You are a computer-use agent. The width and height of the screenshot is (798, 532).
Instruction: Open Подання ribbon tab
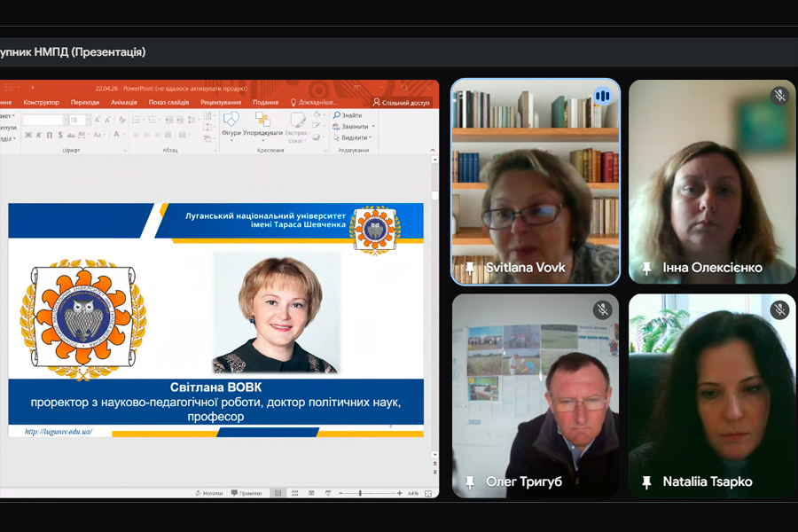(266, 102)
